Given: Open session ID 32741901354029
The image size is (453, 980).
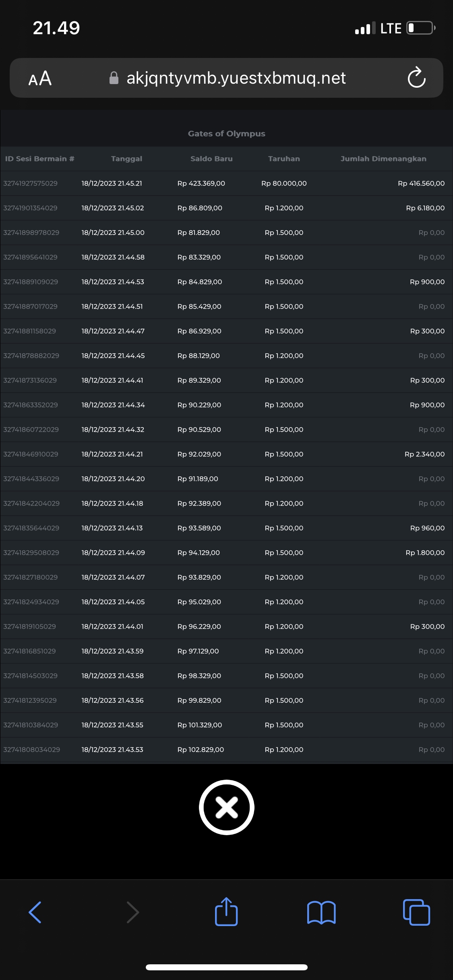Looking at the screenshot, I should click(31, 208).
